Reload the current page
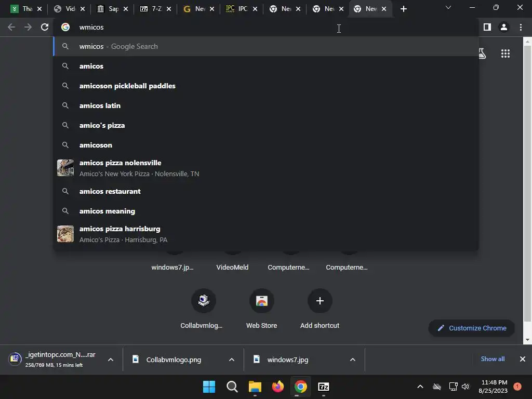 click(x=45, y=27)
